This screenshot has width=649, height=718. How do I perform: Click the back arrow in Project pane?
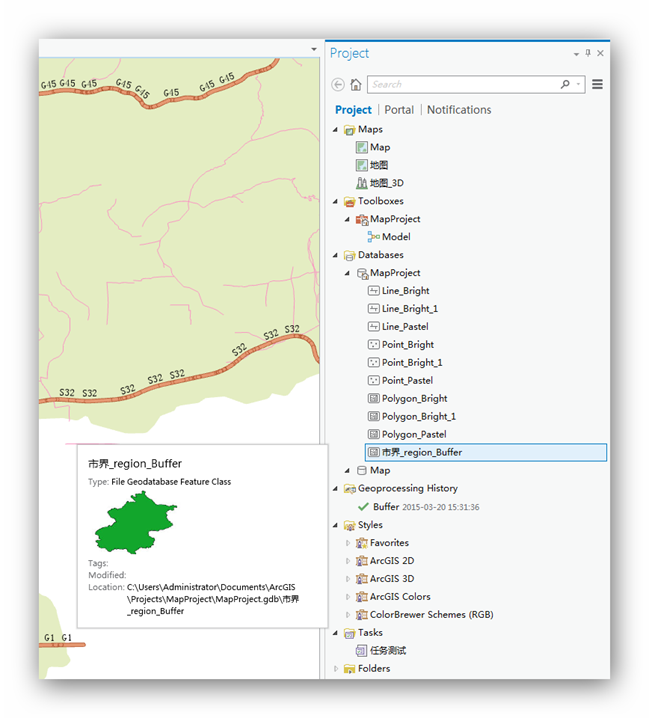coord(338,85)
